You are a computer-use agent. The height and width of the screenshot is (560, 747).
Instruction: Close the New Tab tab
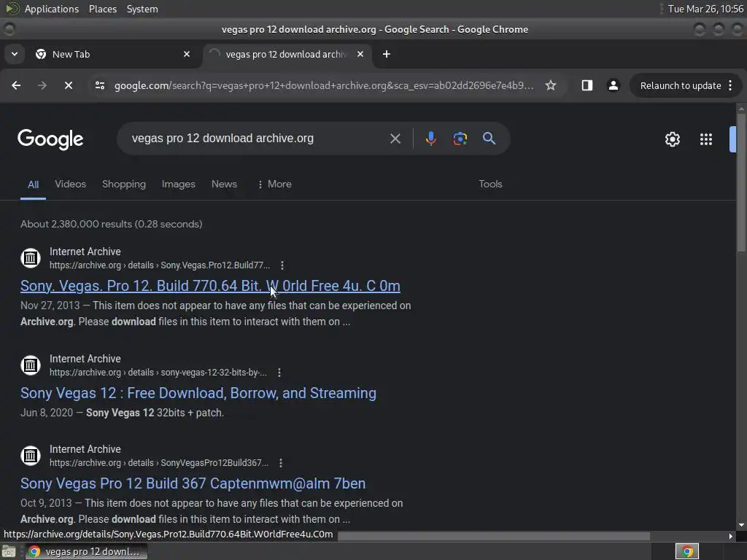pyautogui.click(x=187, y=54)
